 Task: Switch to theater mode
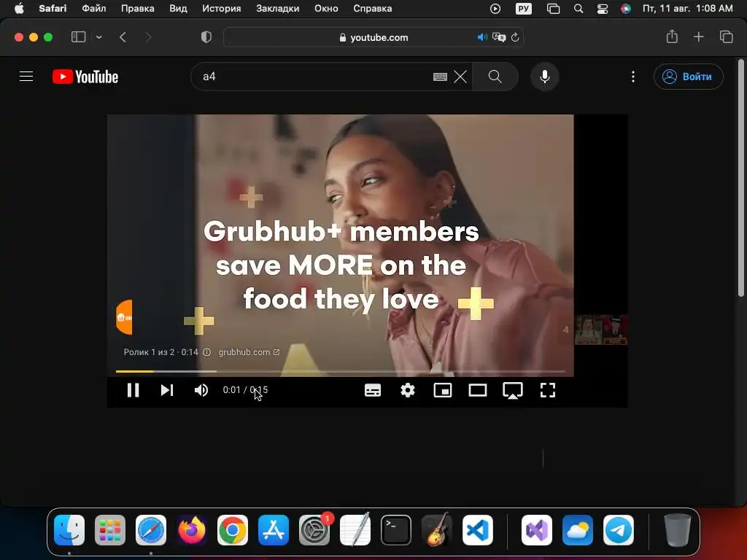(477, 391)
